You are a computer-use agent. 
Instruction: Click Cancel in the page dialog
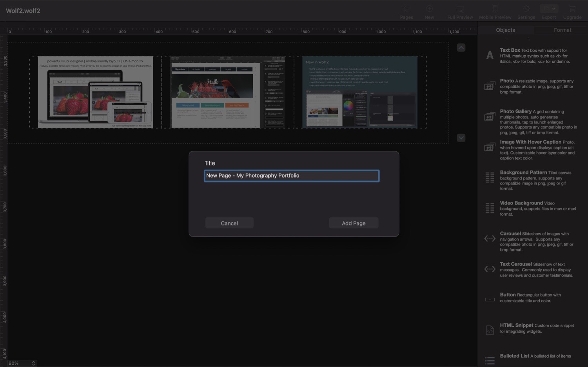point(229,223)
